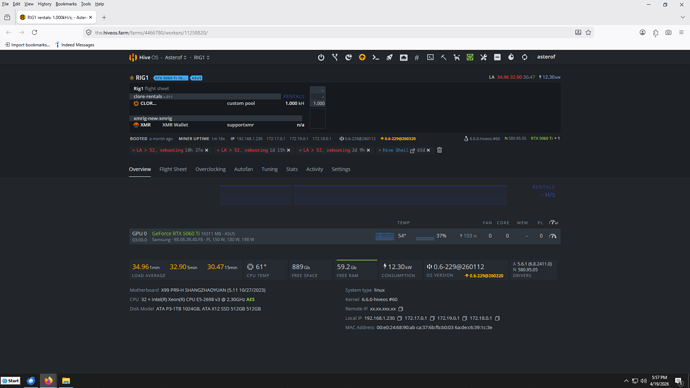690x388 pixels.
Task: Click the CLOR coin flight sheet entry
Action: pos(145,103)
